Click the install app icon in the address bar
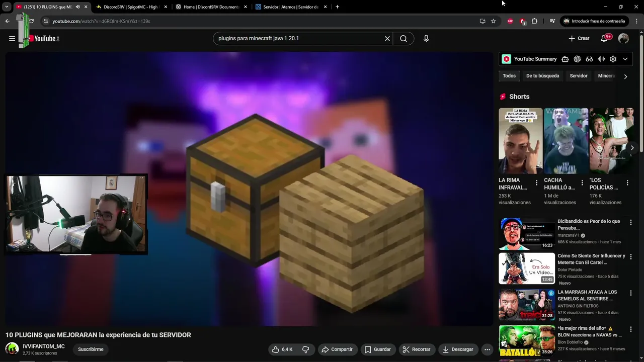644x362 pixels. [482, 21]
